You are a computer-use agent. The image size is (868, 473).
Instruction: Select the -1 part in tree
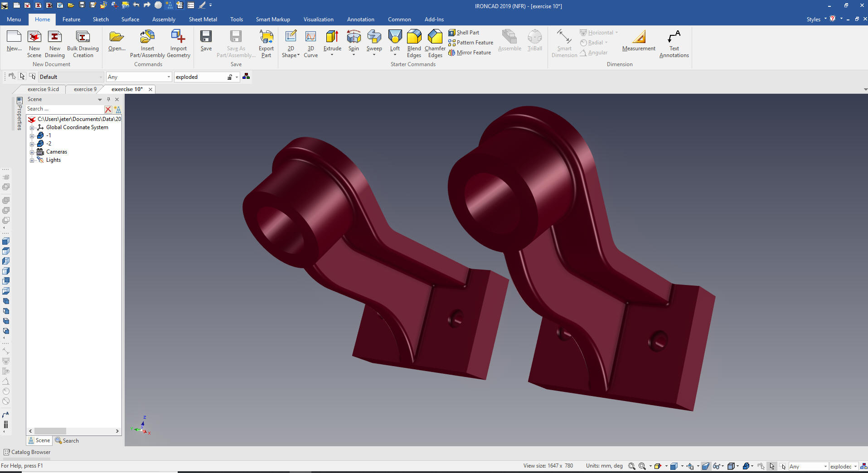point(48,135)
